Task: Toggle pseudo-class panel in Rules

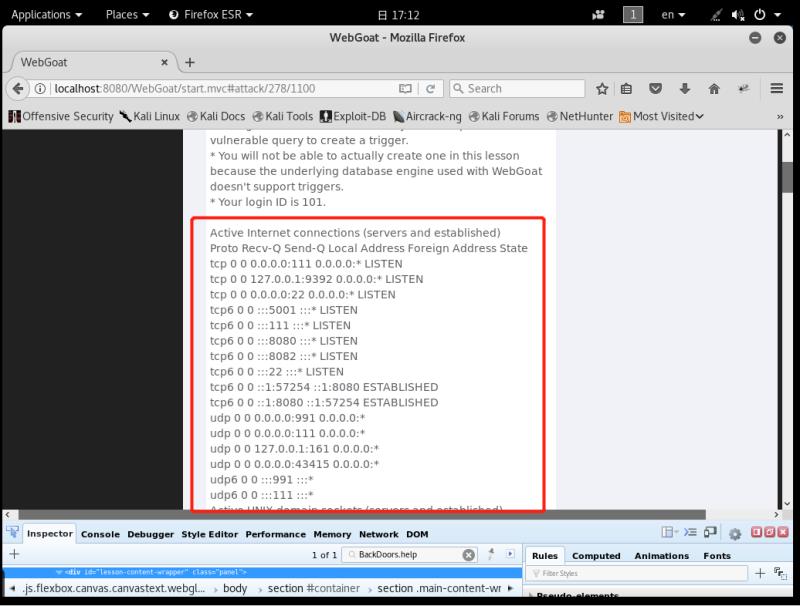Action: 780,573
